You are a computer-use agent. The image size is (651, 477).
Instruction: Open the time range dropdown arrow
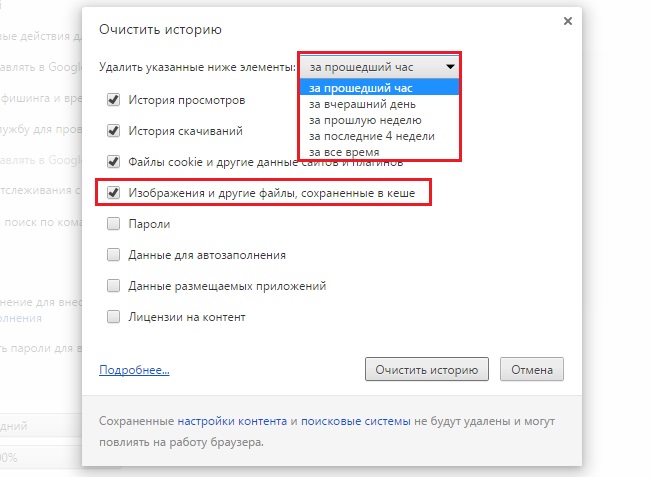[x=451, y=67]
